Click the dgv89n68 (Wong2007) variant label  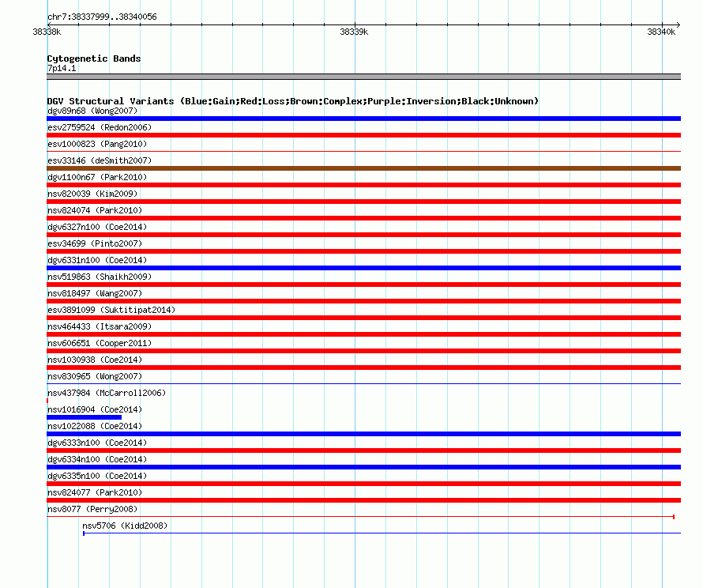point(92,111)
